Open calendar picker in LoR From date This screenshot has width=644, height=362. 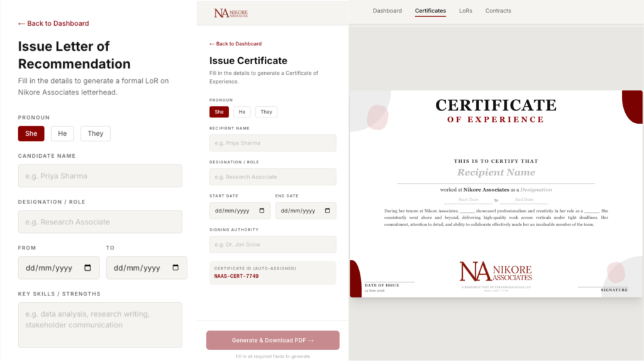click(x=87, y=268)
